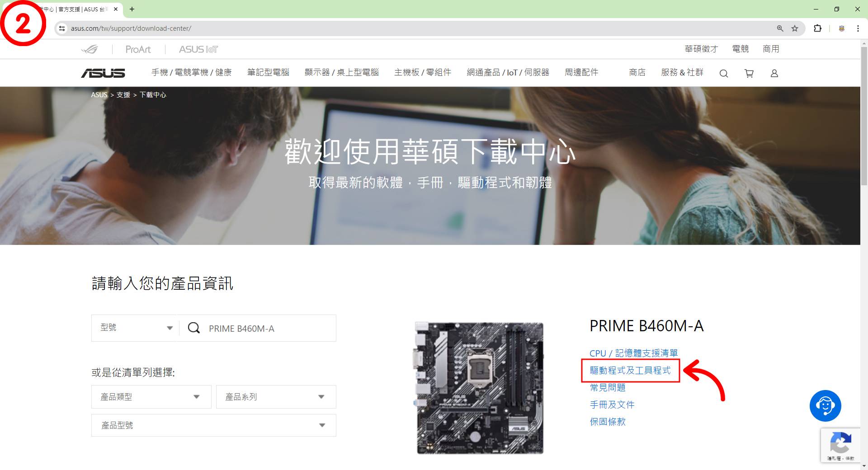This screenshot has width=868, height=470.
Task: Click the 手冊及文件 link
Action: 612,404
